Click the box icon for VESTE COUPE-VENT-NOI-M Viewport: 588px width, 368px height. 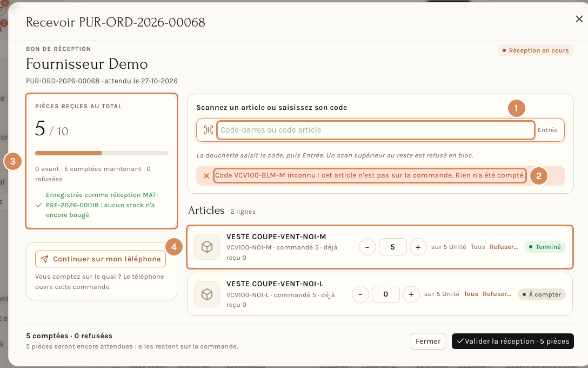pyautogui.click(x=207, y=247)
